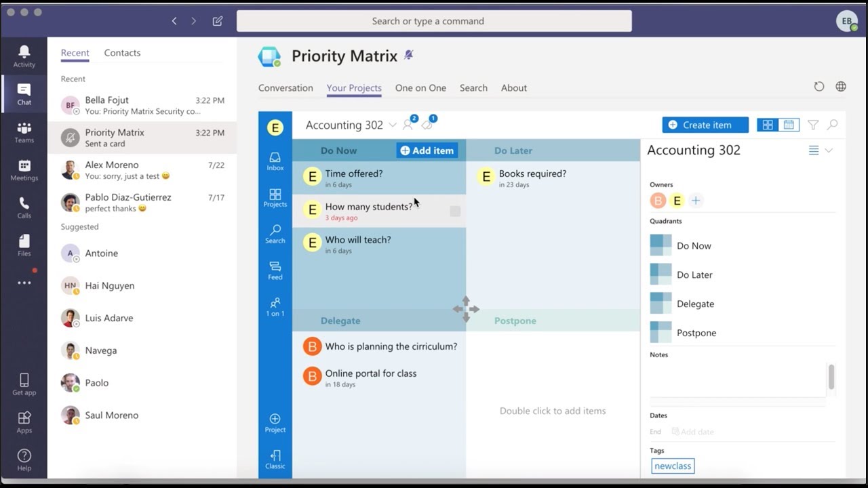Open chat with Pablo Diaz-Gutierrez

[142, 203]
